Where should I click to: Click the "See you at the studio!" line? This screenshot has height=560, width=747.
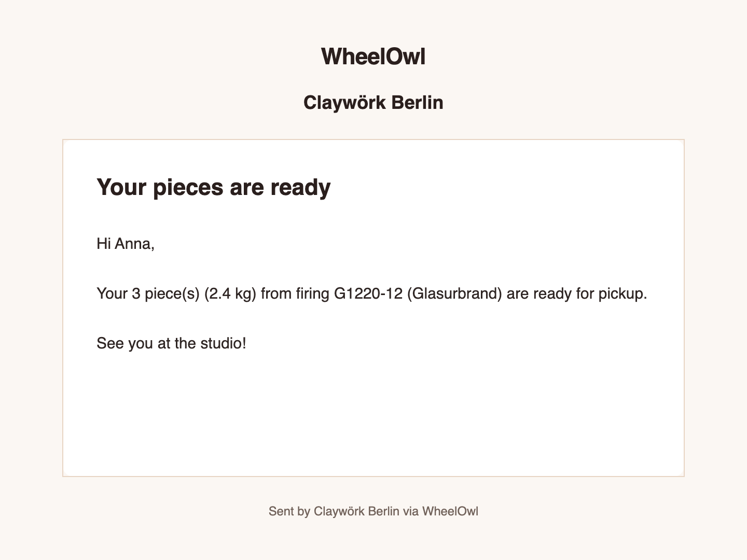point(172,343)
